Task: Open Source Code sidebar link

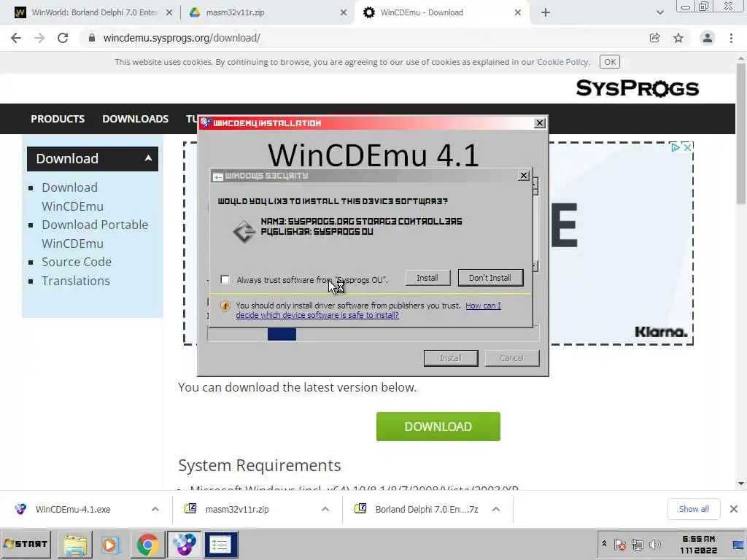Action: pos(77,262)
